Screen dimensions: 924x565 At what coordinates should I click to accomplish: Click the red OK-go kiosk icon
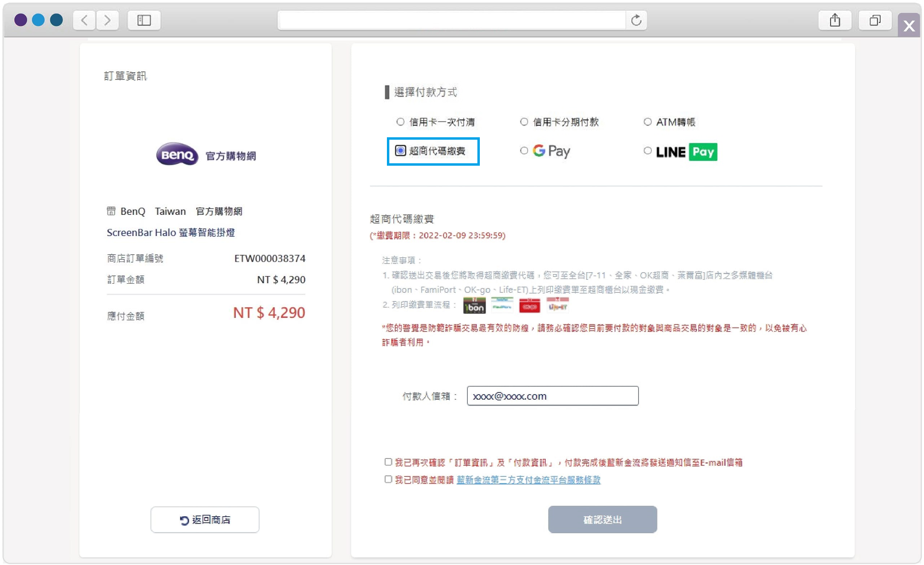529,305
